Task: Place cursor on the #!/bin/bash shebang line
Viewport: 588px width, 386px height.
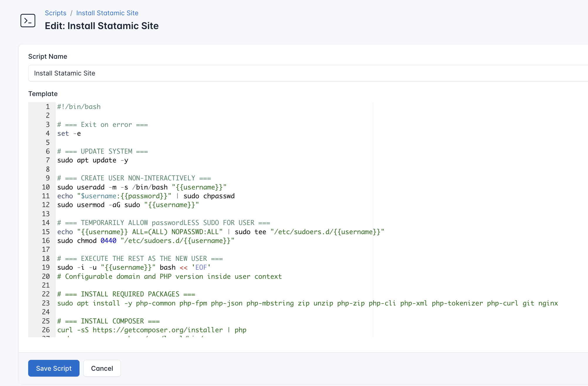Action: [x=79, y=107]
